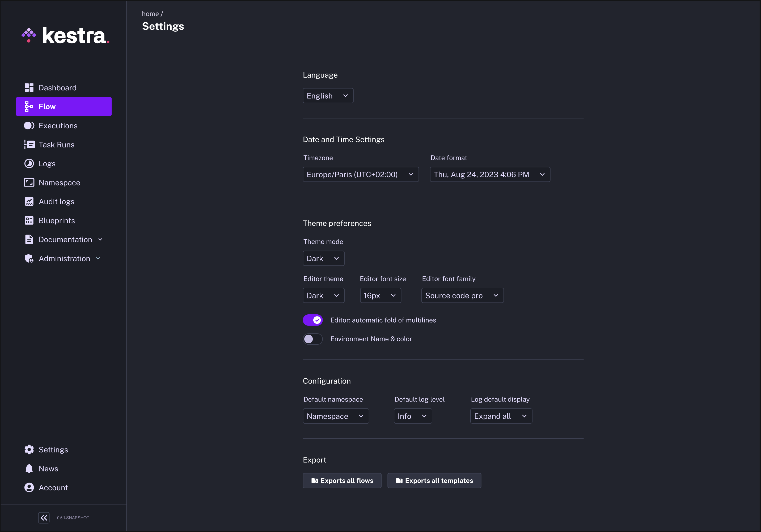Navigate to home via the breadcrumb
This screenshot has height=532, width=761.
[x=150, y=13]
